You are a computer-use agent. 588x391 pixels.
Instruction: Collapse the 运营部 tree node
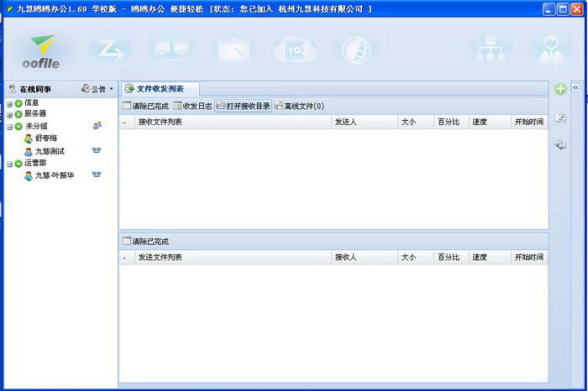(10, 164)
